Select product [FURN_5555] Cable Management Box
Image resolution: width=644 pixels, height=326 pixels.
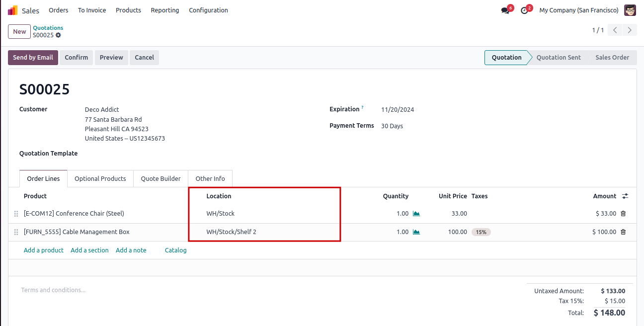(77, 232)
